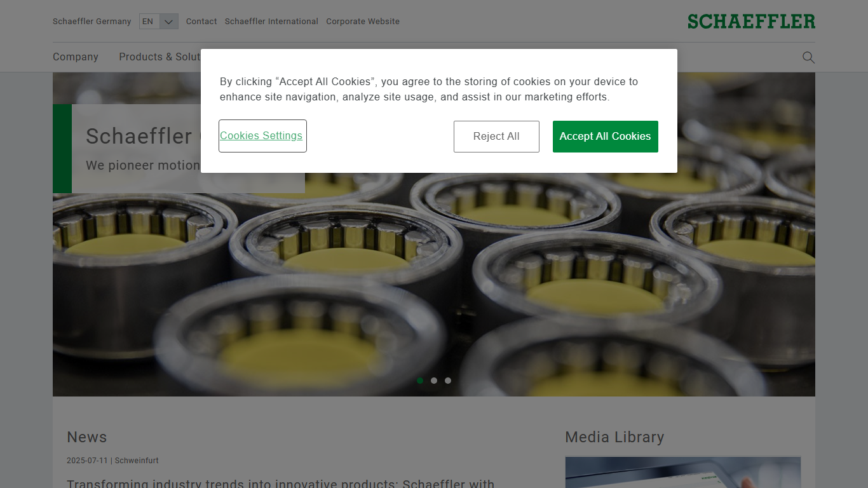
Task: Expand the EN language dropdown
Action: (x=159, y=22)
